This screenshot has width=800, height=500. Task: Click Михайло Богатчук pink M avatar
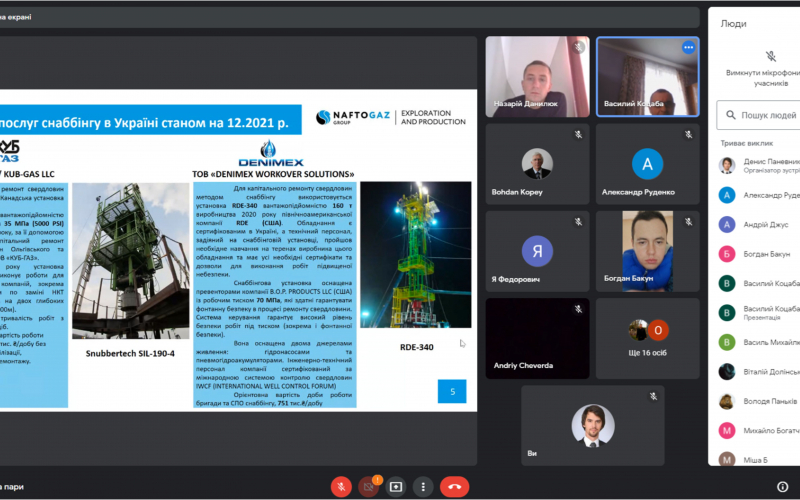click(727, 431)
